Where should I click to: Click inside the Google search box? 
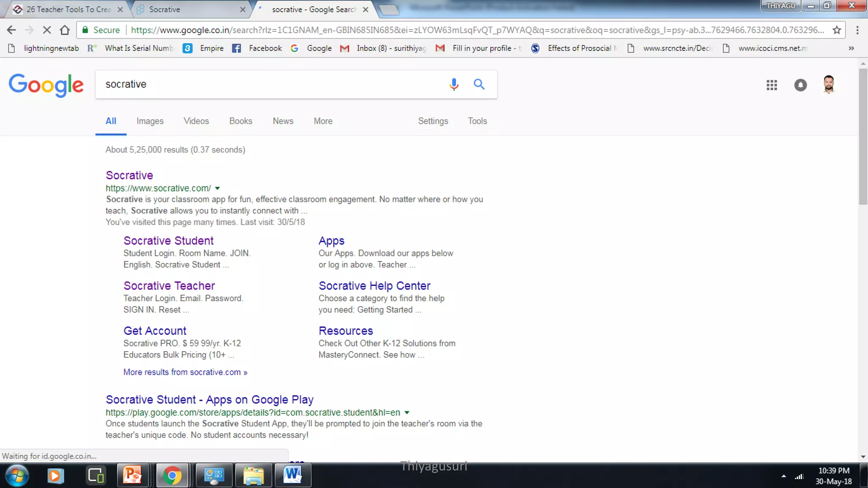pyautogui.click(x=271, y=84)
